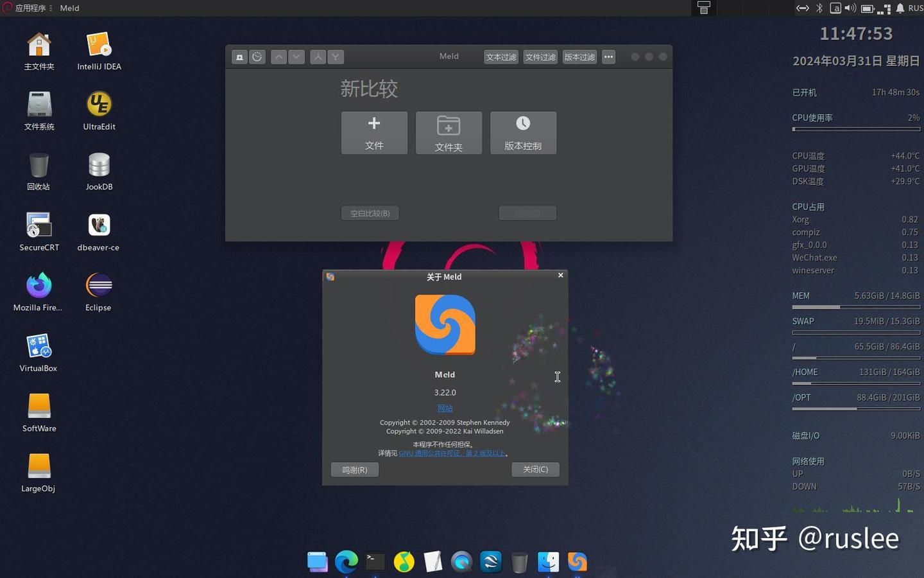Open the GNU General Public License link
Viewport: 924px width, 578px height.
(x=452, y=453)
